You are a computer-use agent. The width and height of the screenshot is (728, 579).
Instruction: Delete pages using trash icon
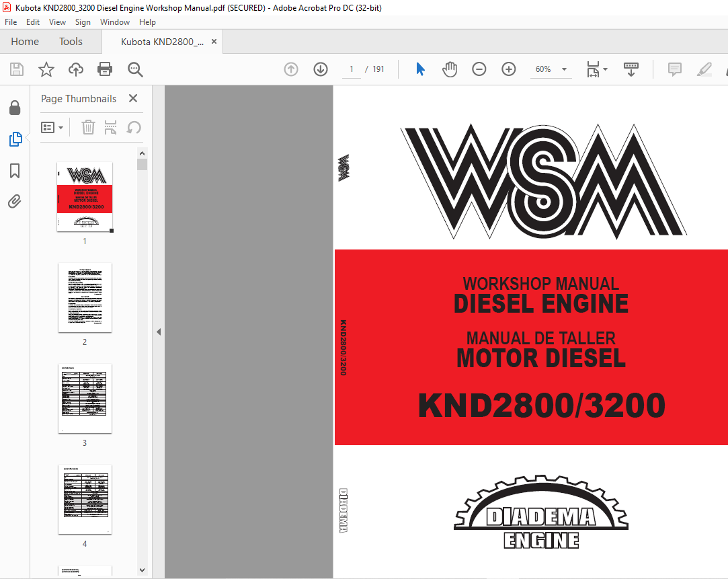pyautogui.click(x=88, y=127)
